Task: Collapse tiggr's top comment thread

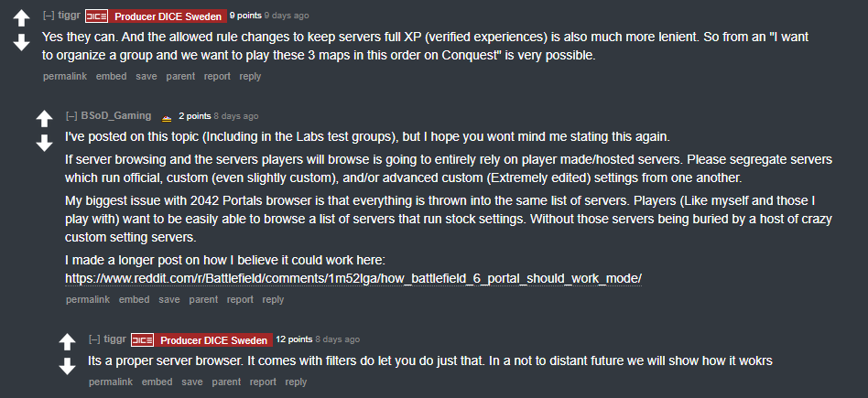Action: click(48, 16)
